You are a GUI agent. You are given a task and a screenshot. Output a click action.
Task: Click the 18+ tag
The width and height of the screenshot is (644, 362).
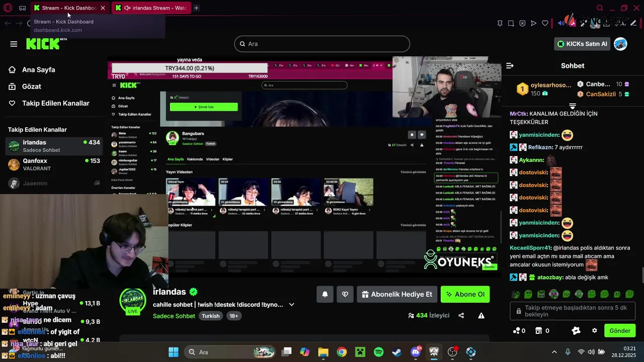click(x=234, y=316)
